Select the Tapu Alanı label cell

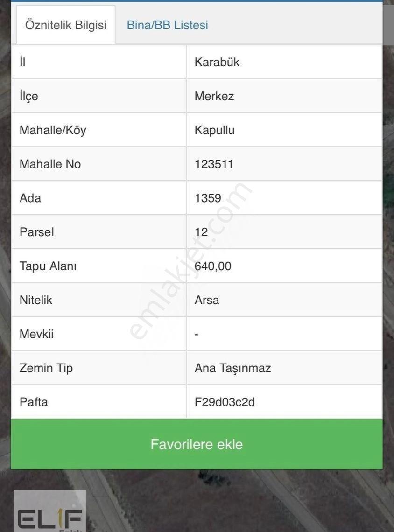99,266
